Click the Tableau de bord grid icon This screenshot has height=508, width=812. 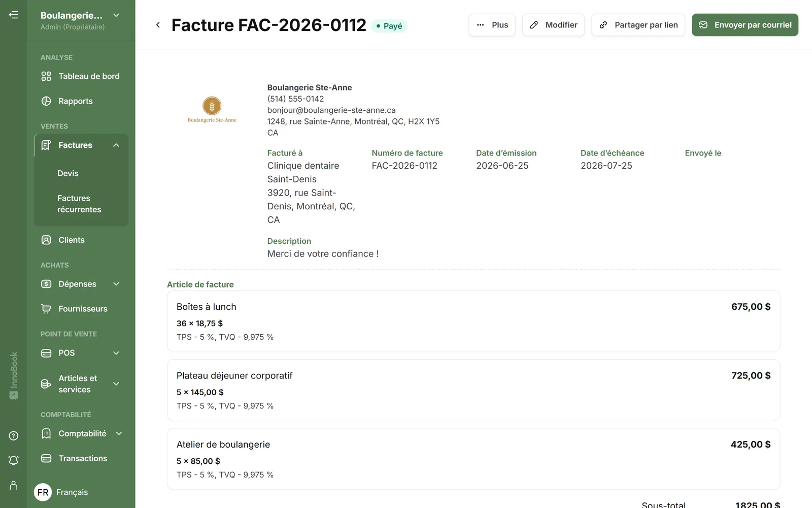pos(46,76)
